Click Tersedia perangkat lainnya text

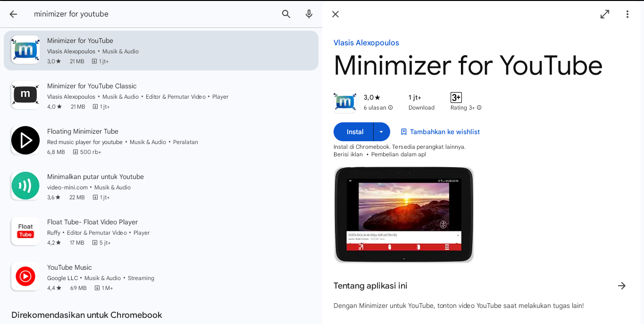[429, 147]
